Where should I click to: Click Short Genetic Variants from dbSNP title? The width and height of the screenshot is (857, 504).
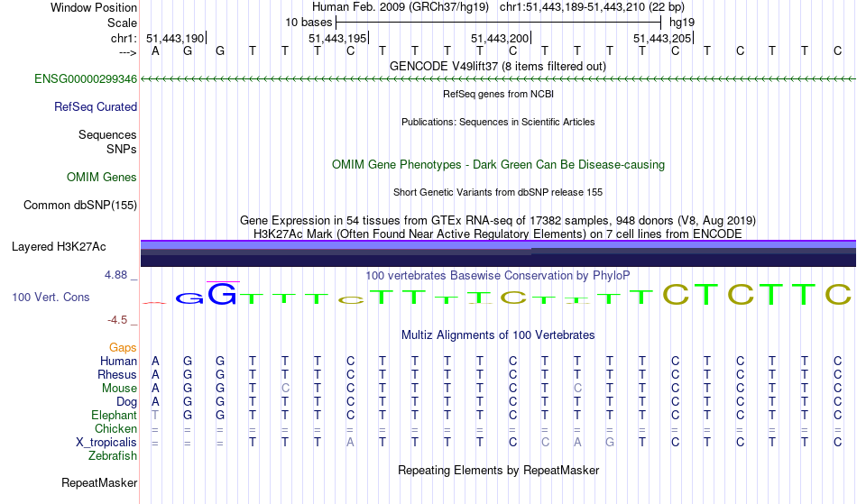click(498, 192)
